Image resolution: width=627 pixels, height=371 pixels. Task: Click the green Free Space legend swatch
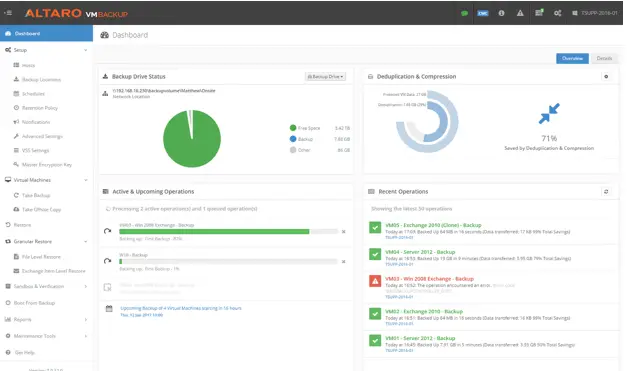click(x=293, y=128)
